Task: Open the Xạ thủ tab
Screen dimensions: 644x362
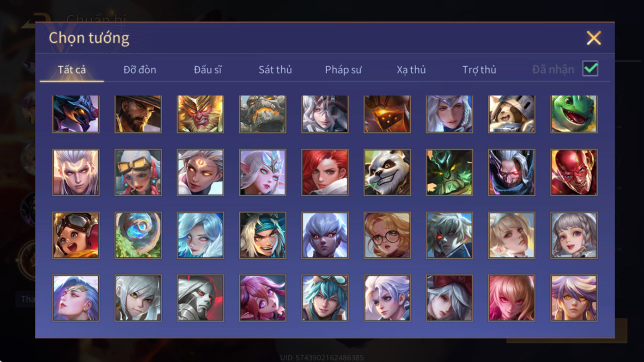Action: [x=411, y=70]
